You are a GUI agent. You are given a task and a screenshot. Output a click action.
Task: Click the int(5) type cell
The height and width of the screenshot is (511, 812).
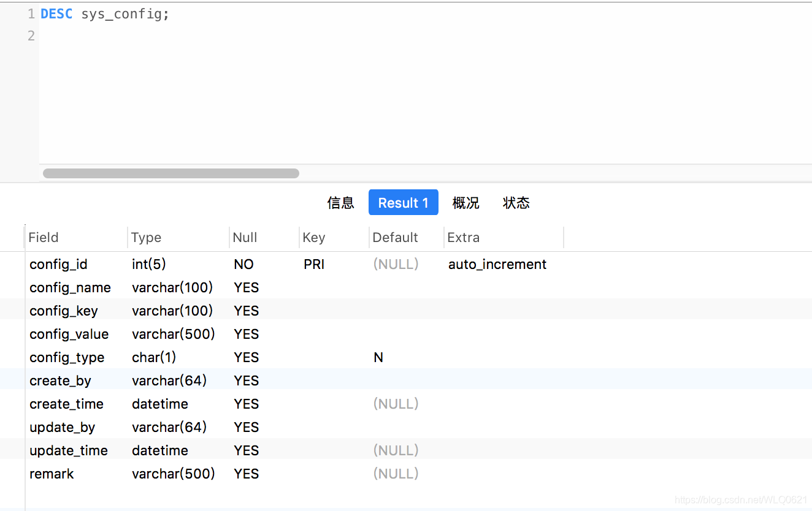pos(149,264)
